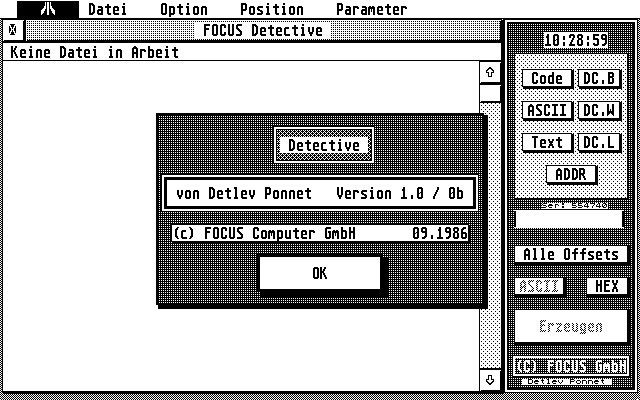Click the empty input field below serial number
This screenshot has width=640, height=400.
(x=569, y=219)
